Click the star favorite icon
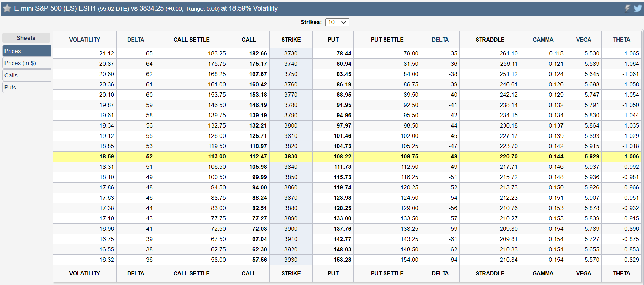Image resolution: width=644 pixels, height=285 pixels. point(7,8)
